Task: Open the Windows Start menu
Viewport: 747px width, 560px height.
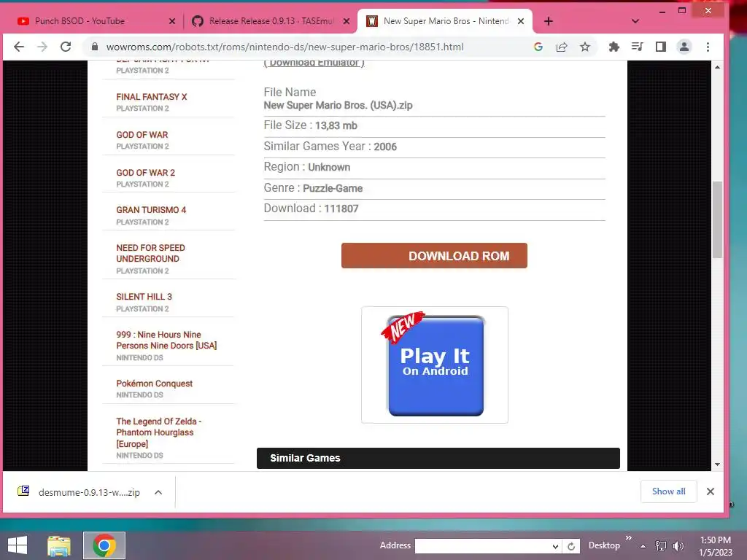Action: [18, 545]
